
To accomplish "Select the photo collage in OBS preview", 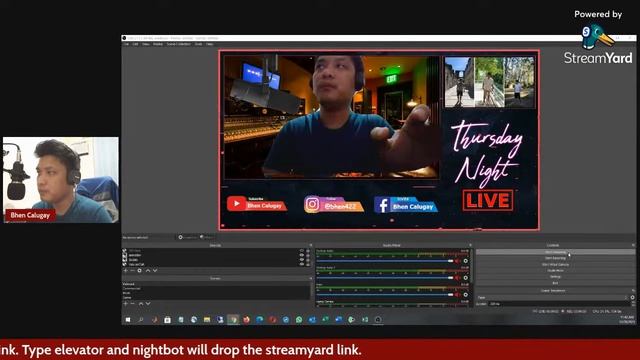I will [x=489, y=82].
